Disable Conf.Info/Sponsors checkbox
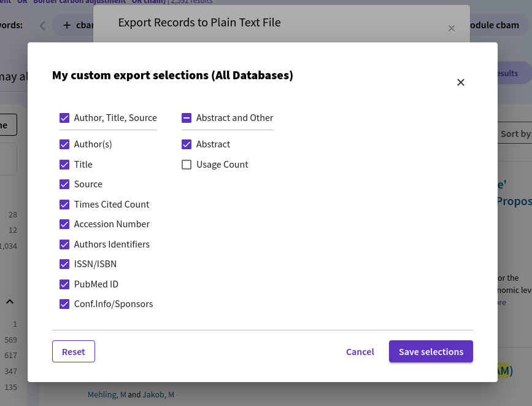Screen dimensions: 532x406 coord(64,304)
